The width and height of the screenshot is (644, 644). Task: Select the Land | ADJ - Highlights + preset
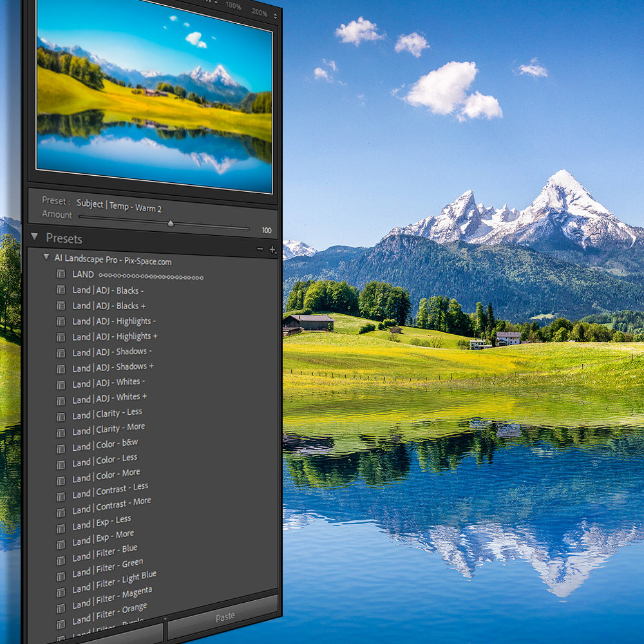[x=115, y=337]
